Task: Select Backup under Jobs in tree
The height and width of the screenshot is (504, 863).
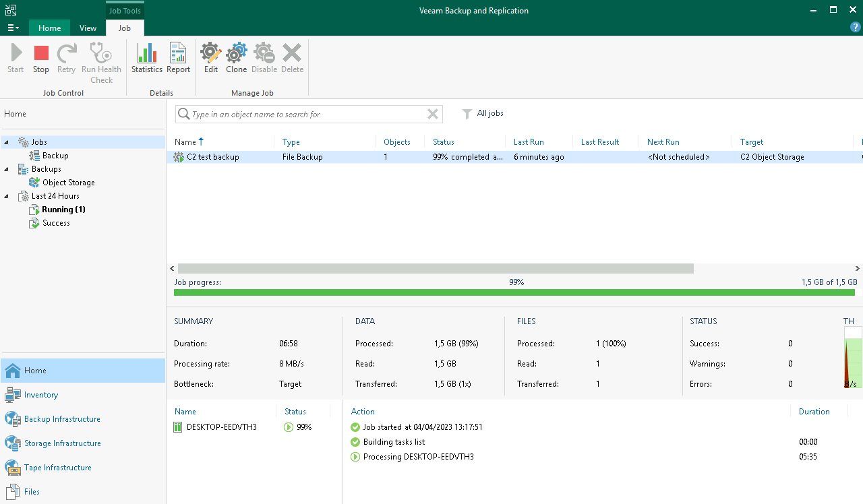Action: [x=55, y=156]
